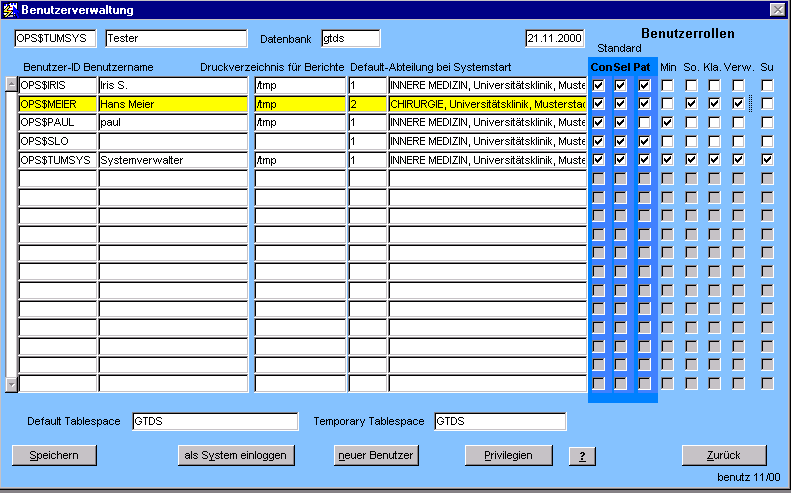The height and width of the screenshot is (493, 791).
Task: Uncheck the Verw. role for OPS$MEIER
Action: (x=738, y=104)
